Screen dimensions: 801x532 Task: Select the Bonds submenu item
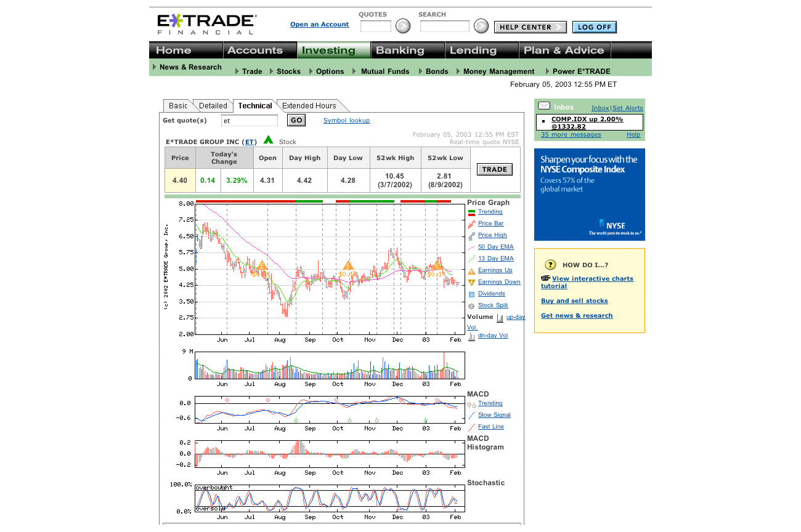[437, 71]
